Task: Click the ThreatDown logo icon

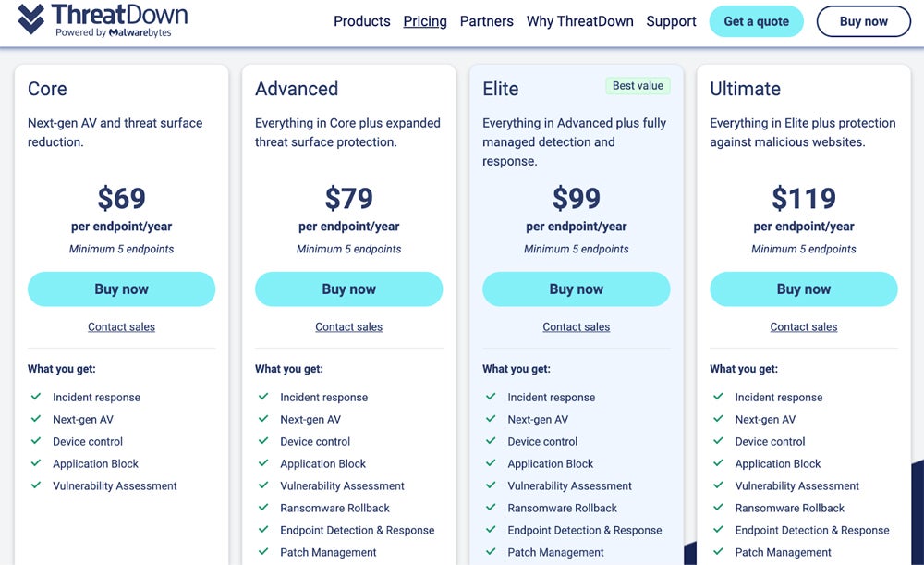Action: [x=33, y=18]
